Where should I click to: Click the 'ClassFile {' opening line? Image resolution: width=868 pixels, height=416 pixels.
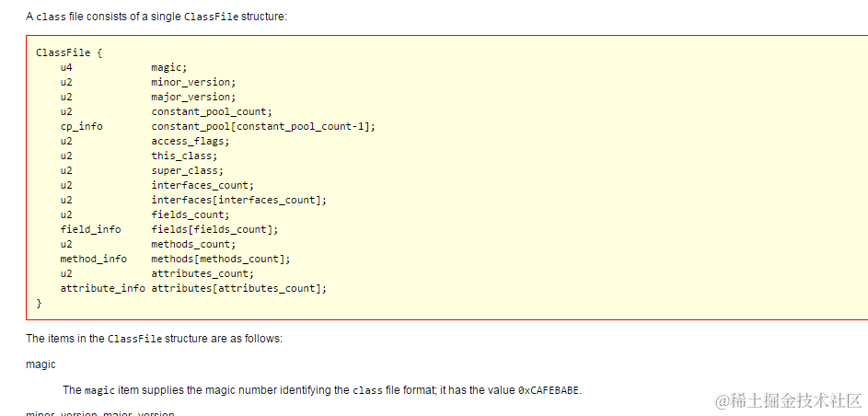tap(69, 53)
